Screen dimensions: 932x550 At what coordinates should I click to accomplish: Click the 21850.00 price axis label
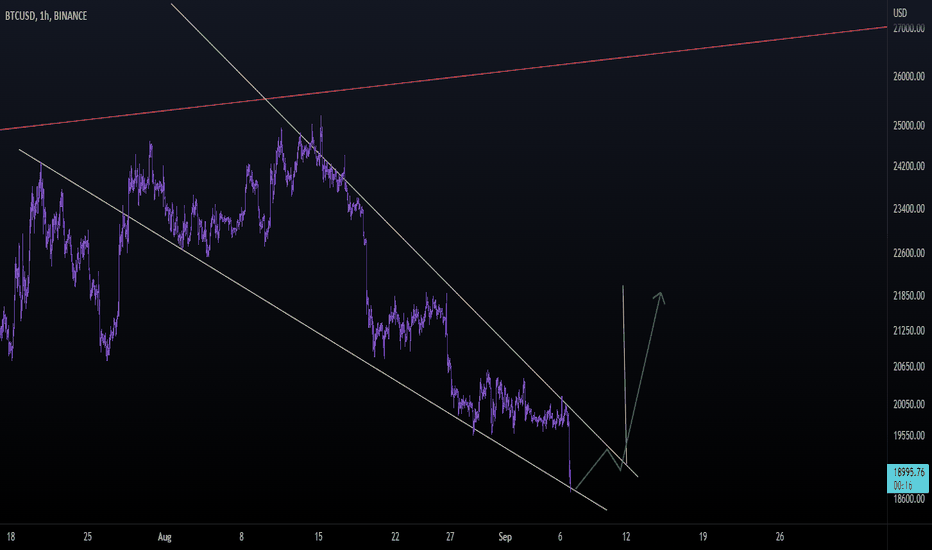[909, 296]
